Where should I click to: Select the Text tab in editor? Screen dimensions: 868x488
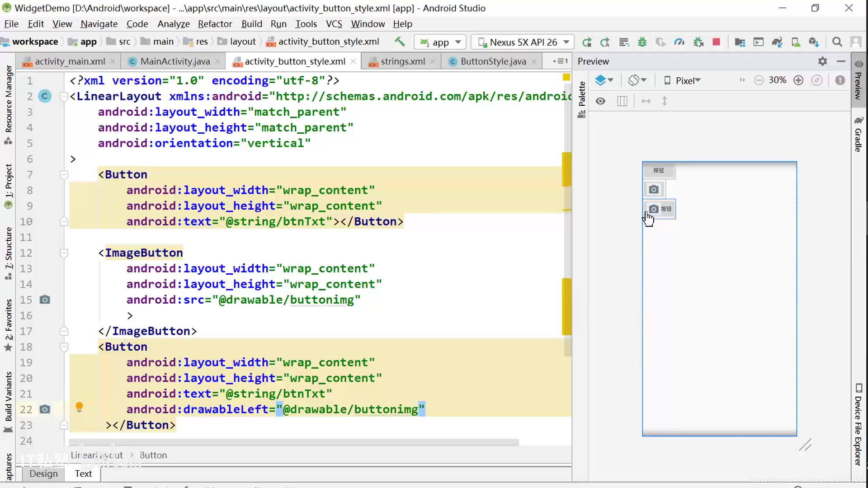pyautogui.click(x=84, y=474)
